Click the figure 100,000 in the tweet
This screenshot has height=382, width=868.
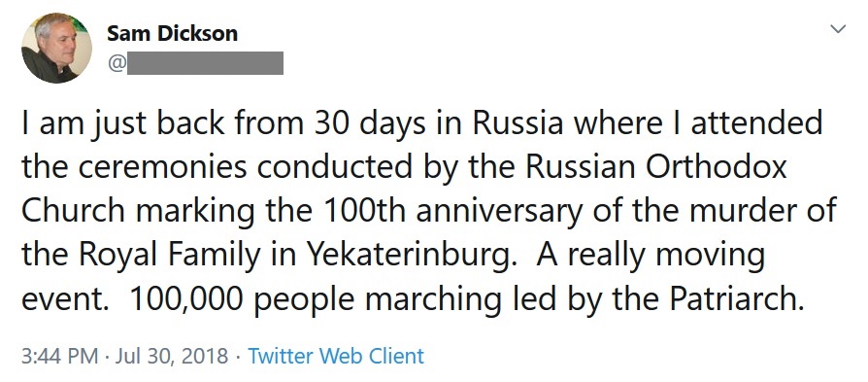(186, 300)
